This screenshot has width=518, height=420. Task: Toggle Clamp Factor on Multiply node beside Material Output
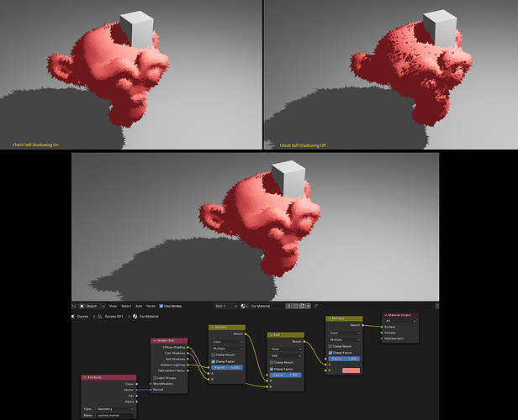point(330,353)
